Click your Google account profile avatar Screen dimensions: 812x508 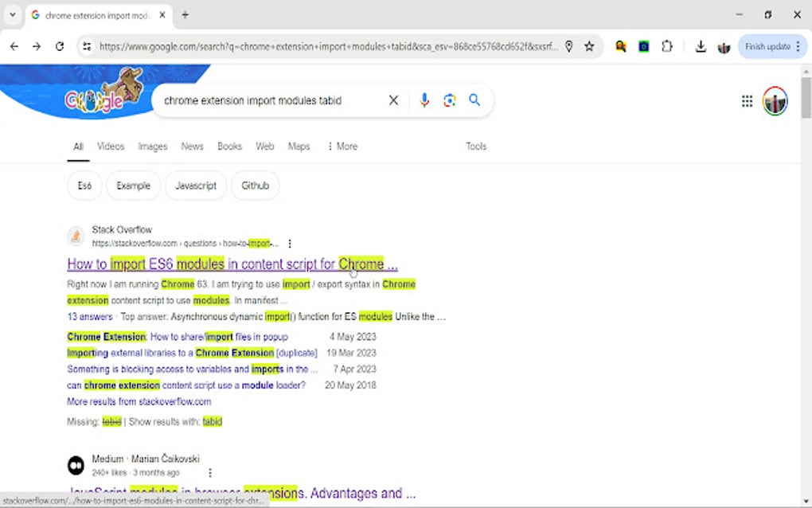coord(774,100)
